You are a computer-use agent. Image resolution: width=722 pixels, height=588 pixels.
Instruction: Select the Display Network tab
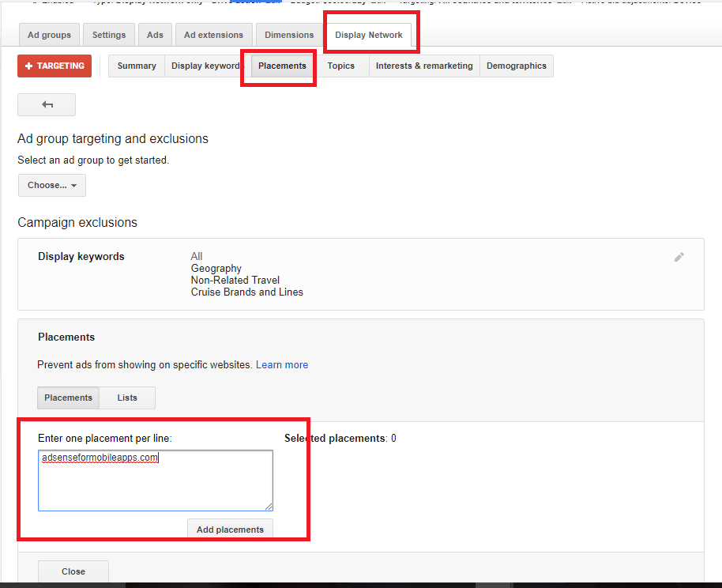369,35
